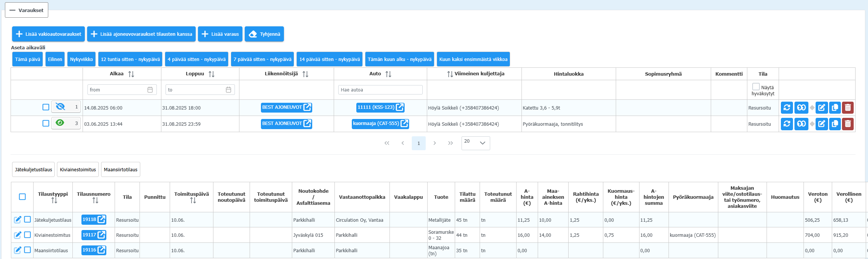The width and height of the screenshot is (868, 259).
Task: Click Tyhjennä eraser button
Action: [x=264, y=34]
